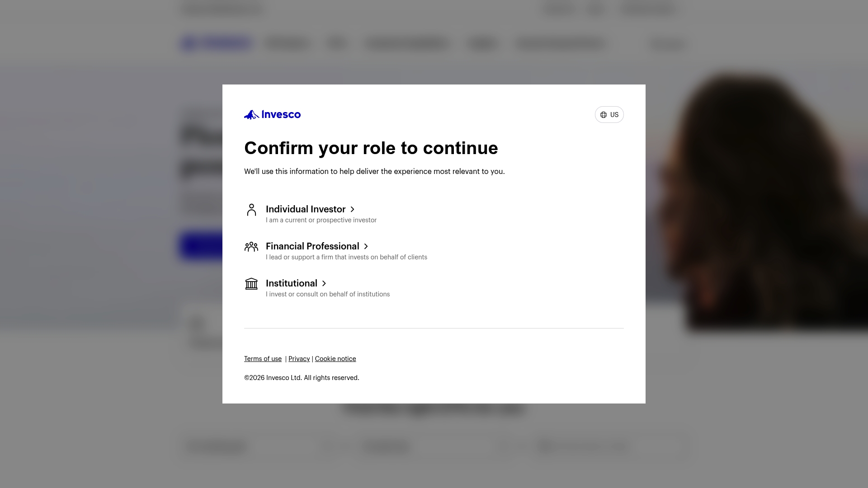Click the Invesco mountain logo
This screenshot has height=488, width=868.
click(251, 114)
